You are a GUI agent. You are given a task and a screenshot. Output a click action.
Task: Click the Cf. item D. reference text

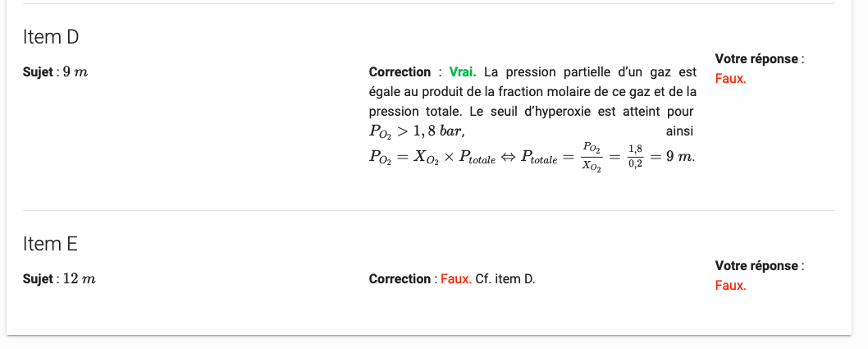505,278
